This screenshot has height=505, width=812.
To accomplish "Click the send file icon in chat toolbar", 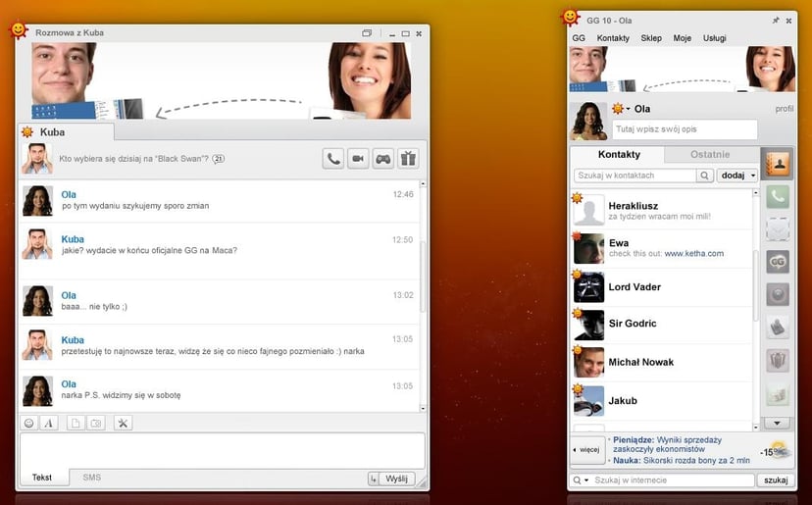I will (76, 423).
